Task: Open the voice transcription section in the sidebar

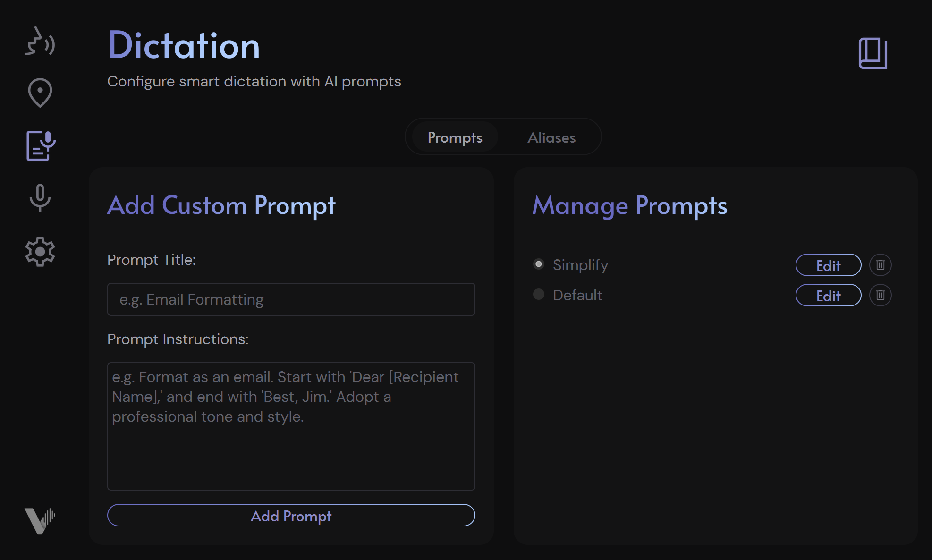Action: pos(40,43)
